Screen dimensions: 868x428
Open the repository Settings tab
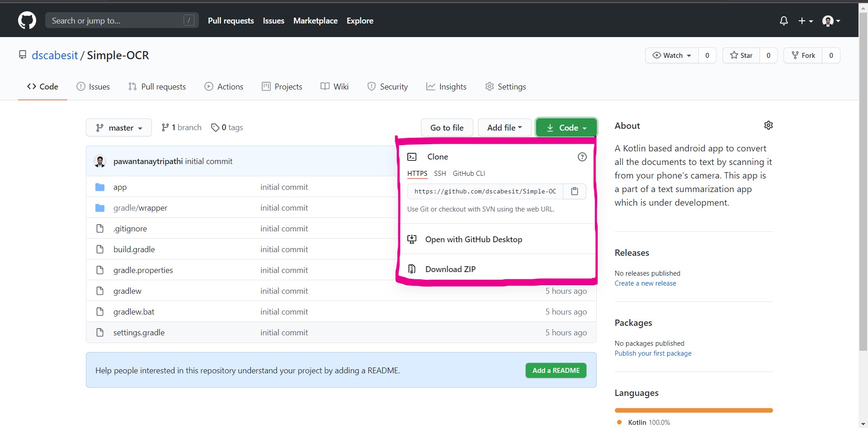pos(505,87)
